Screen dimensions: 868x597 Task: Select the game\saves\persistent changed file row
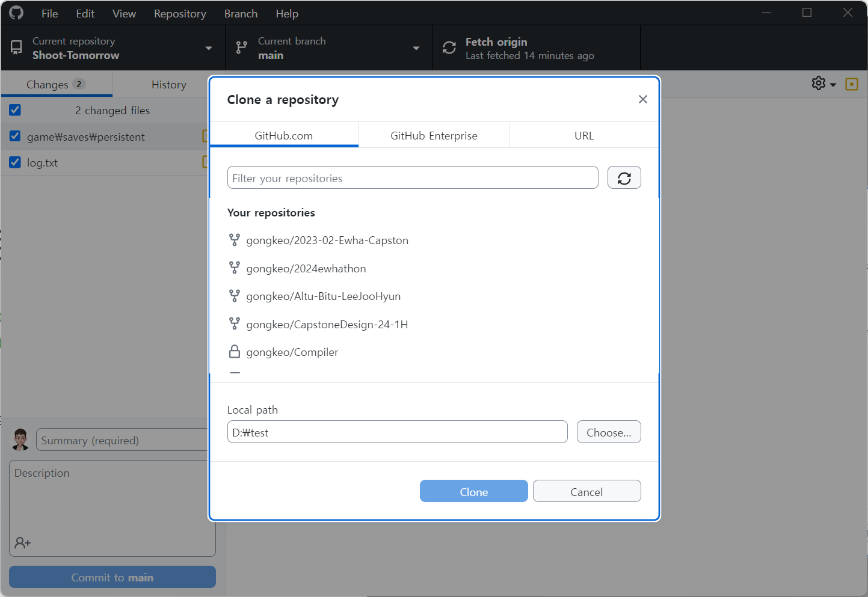(105, 136)
